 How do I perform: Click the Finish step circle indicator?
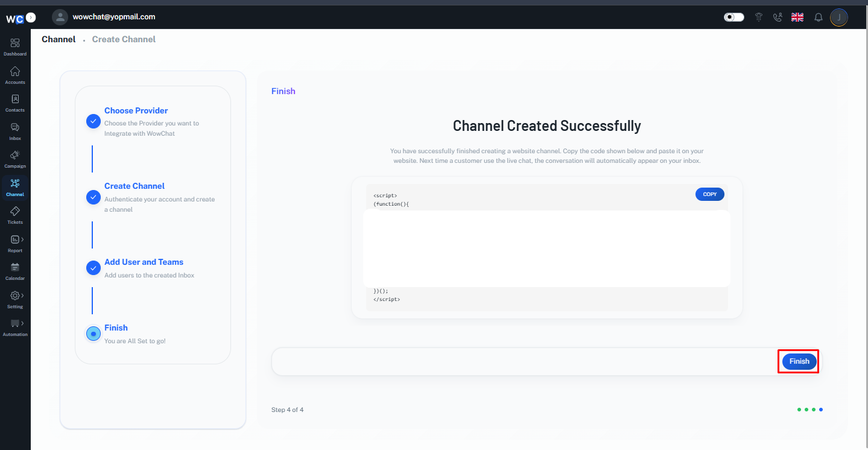(x=93, y=334)
